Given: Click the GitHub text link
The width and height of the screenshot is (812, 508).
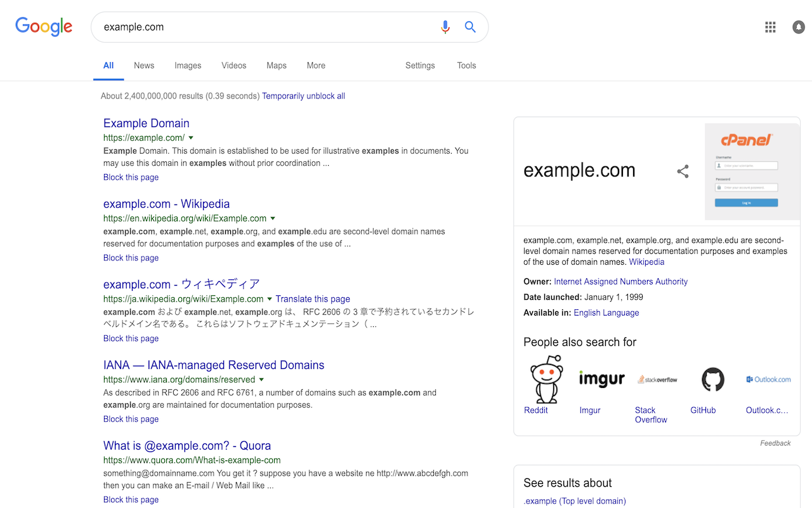Looking at the screenshot, I should [x=703, y=410].
